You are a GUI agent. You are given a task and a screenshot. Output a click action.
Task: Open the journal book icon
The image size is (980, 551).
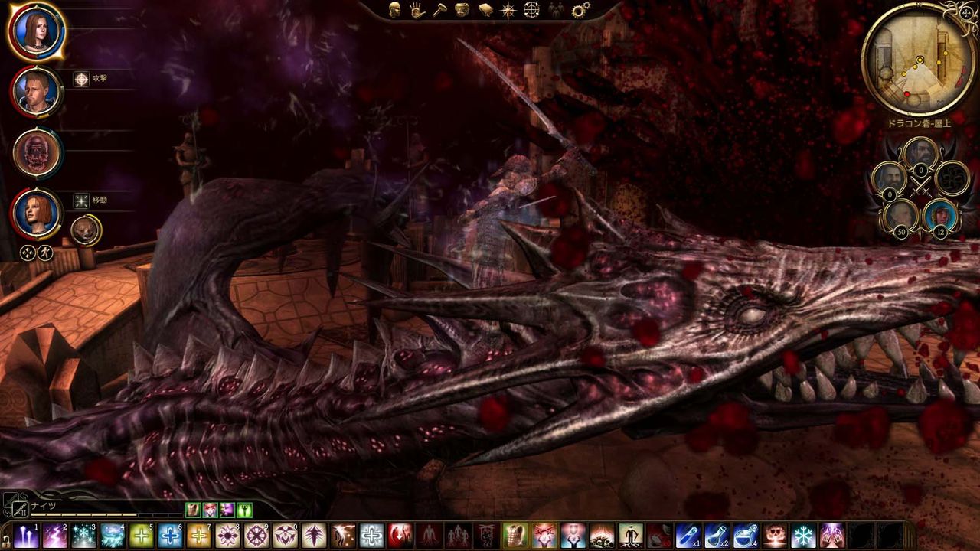485,9
